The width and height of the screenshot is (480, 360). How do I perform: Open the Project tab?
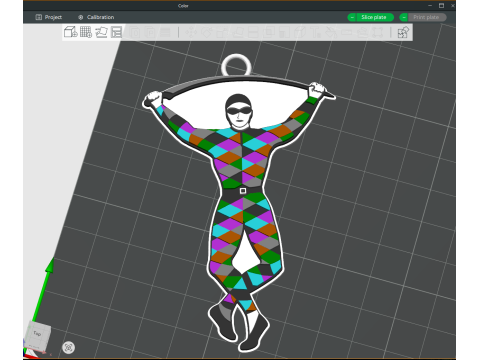[49, 17]
